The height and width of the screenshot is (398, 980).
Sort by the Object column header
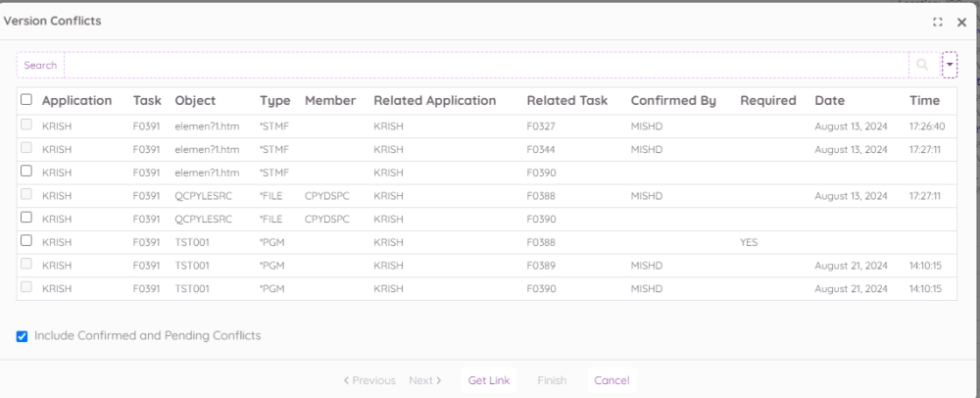point(195,100)
